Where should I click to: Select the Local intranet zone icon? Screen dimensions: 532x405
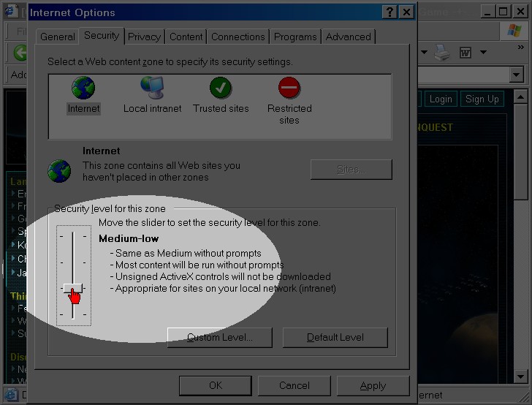point(152,88)
